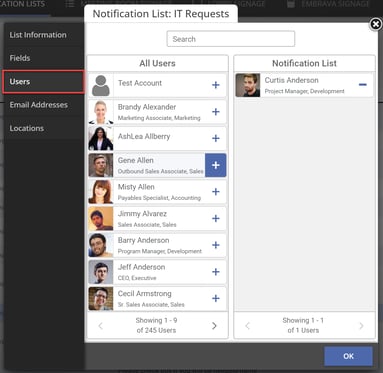Select the Cecil Armstrong name

click(x=144, y=294)
